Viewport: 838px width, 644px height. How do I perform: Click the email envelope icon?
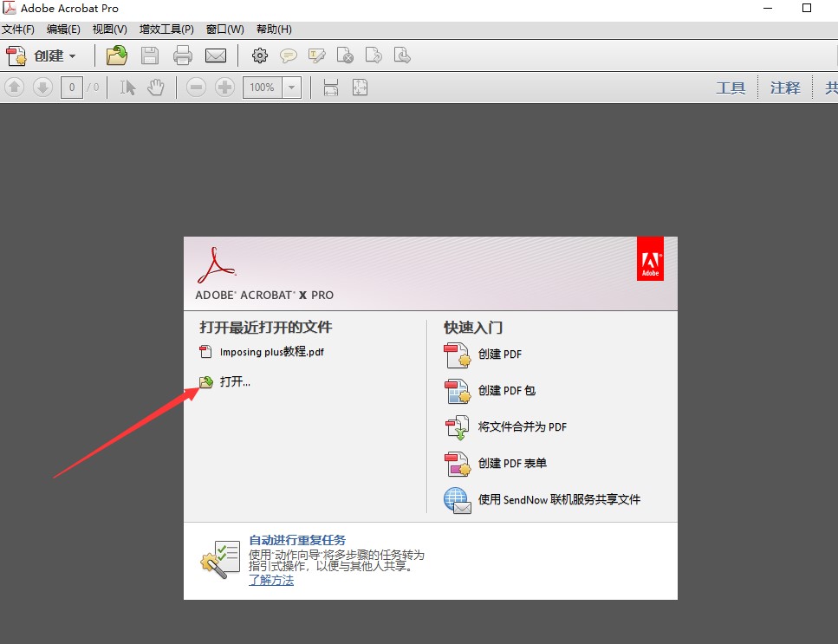216,55
